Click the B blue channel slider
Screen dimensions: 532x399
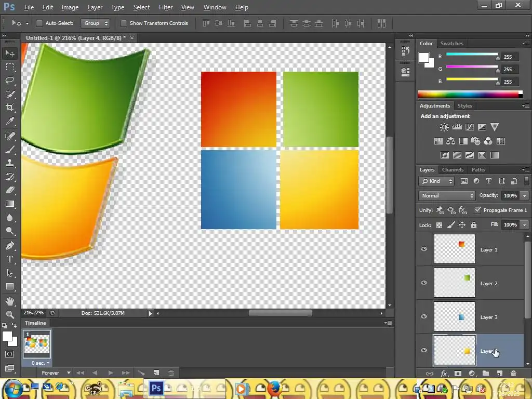pos(472,79)
